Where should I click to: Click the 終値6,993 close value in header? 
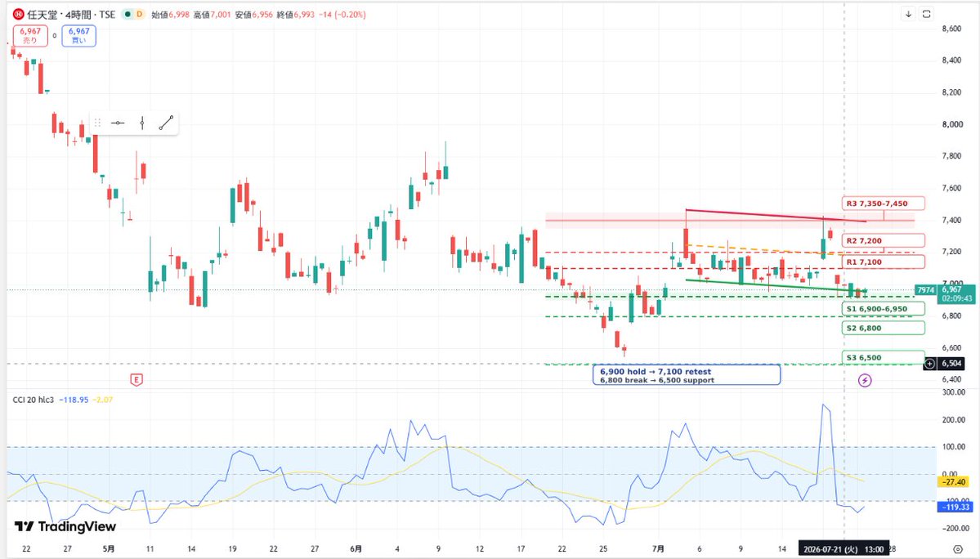pos(296,15)
